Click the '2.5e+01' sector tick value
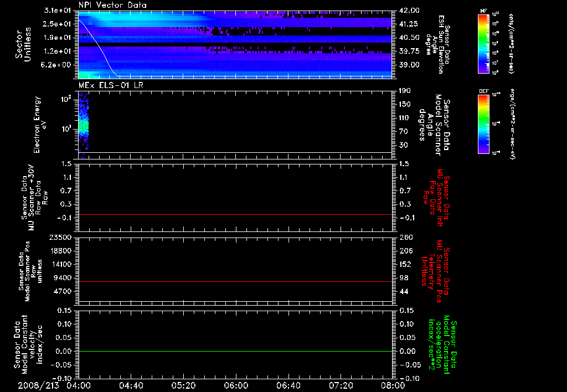567x392 pixels. pos(58,24)
